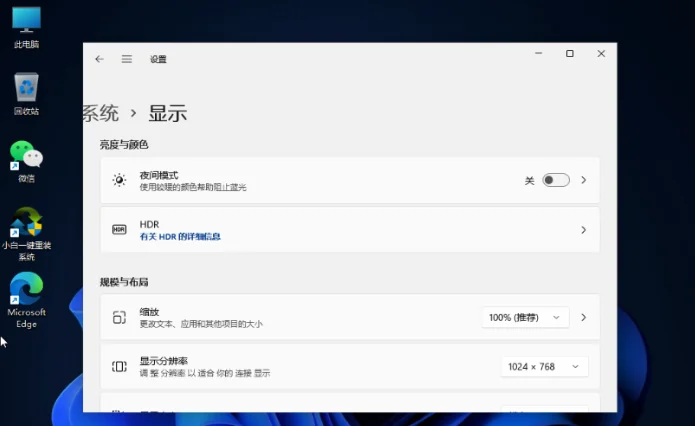This screenshot has height=426, width=695.
Task: Open HDR settings via its chevron
Action: pyautogui.click(x=584, y=230)
